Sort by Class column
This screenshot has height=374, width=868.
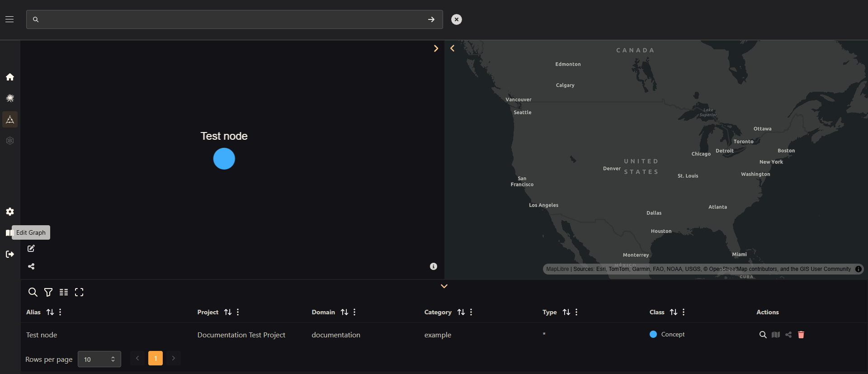click(674, 312)
